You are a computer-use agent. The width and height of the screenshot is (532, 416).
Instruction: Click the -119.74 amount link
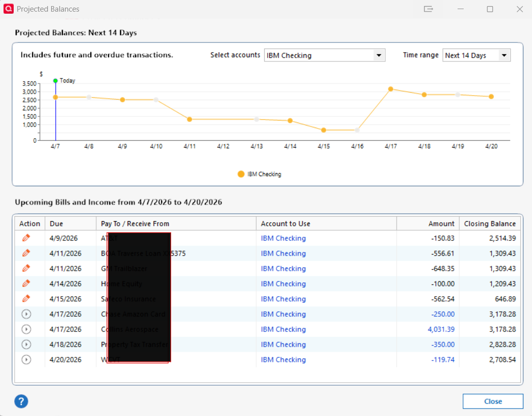point(443,360)
